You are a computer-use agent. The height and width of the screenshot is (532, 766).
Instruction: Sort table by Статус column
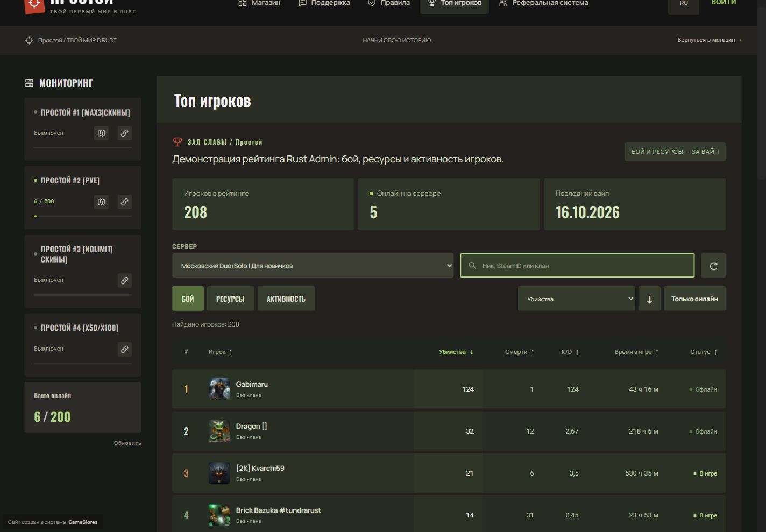click(704, 352)
